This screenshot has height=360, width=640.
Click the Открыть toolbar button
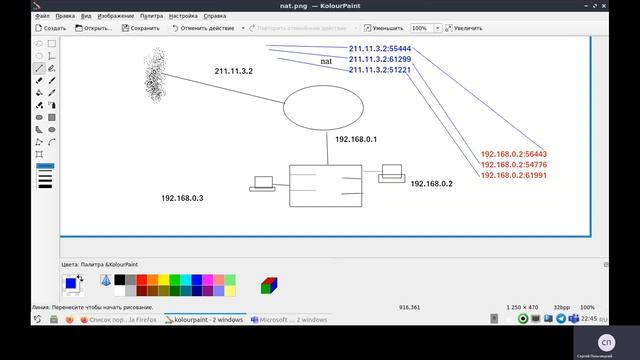93,28
